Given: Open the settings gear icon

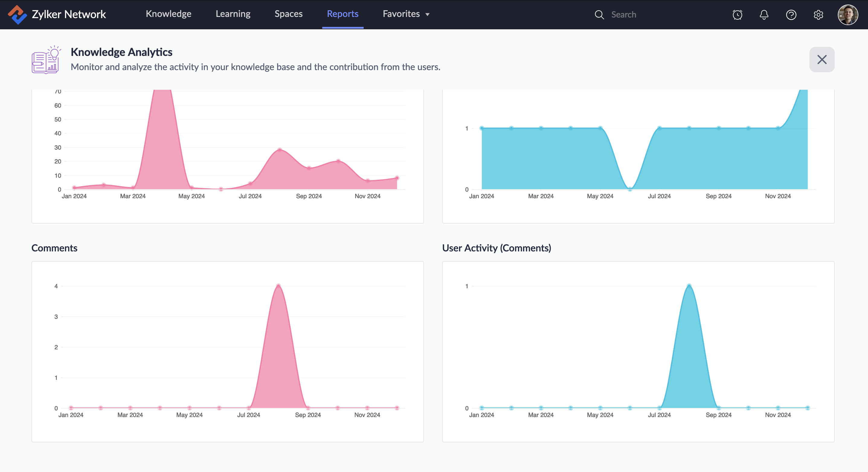Looking at the screenshot, I should point(818,15).
